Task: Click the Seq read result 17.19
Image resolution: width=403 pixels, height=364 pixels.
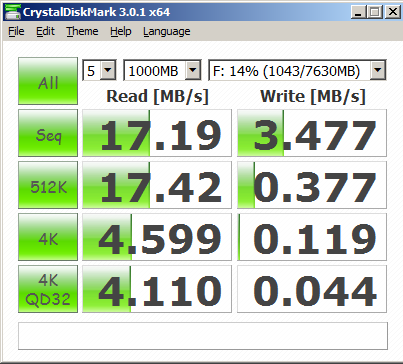Action: 157,133
